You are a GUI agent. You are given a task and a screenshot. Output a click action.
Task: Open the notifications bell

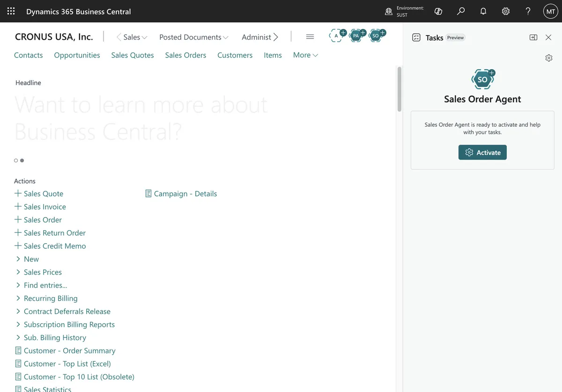483,11
